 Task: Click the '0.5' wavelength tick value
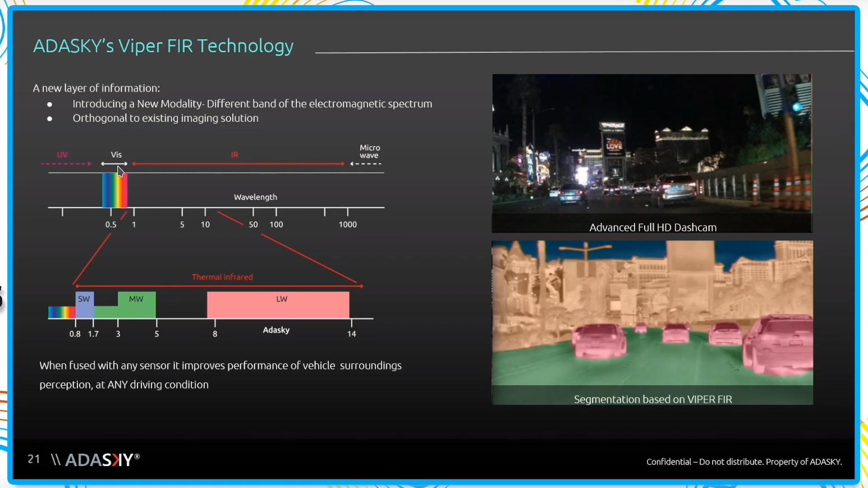(111, 225)
